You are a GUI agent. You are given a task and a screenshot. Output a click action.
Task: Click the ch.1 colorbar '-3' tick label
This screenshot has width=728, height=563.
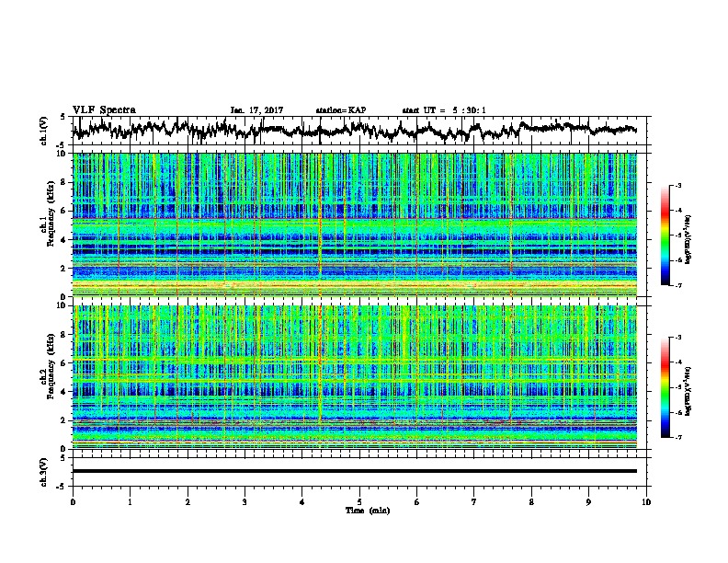click(x=678, y=185)
